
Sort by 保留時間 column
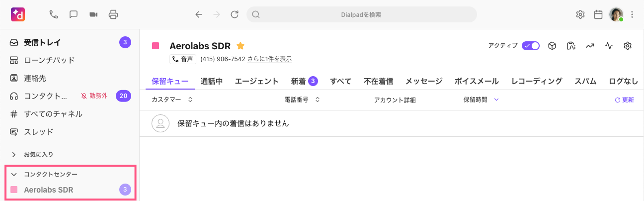coord(481,100)
